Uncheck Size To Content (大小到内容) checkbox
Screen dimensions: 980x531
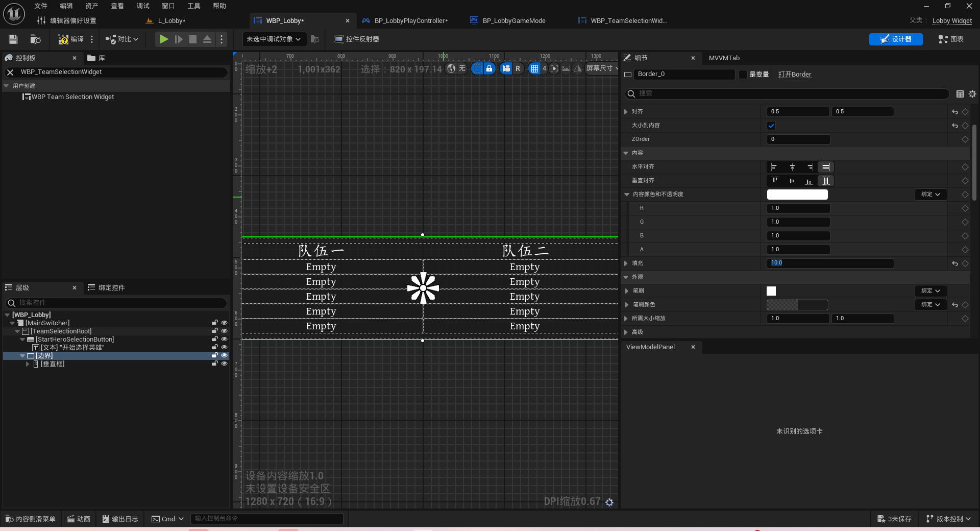coord(771,126)
